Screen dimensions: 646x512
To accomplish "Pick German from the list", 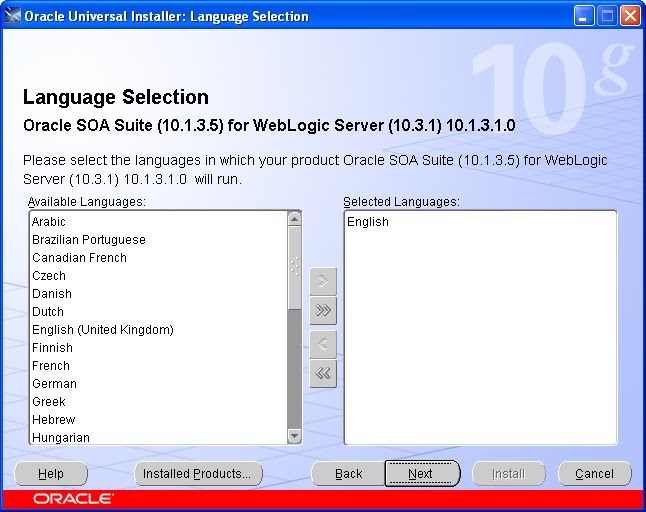I will point(159,384).
